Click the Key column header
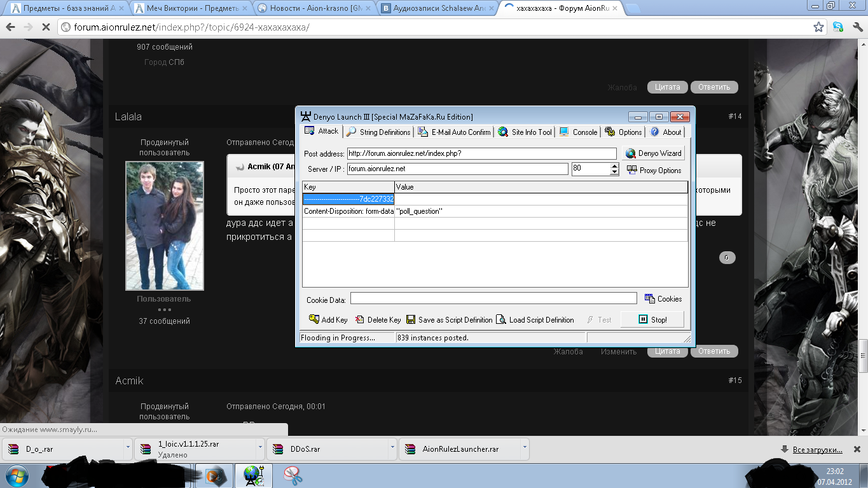Screen dimensions: 868x488 tap(348, 187)
